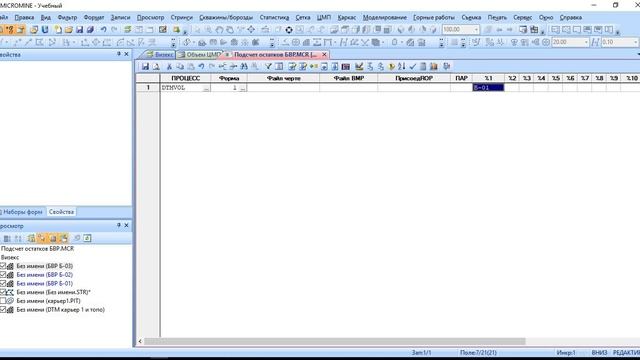Click the blue magnet snap icon in the main toolbar
Image resolution: width=640 pixels, height=360 pixels.
45,30
